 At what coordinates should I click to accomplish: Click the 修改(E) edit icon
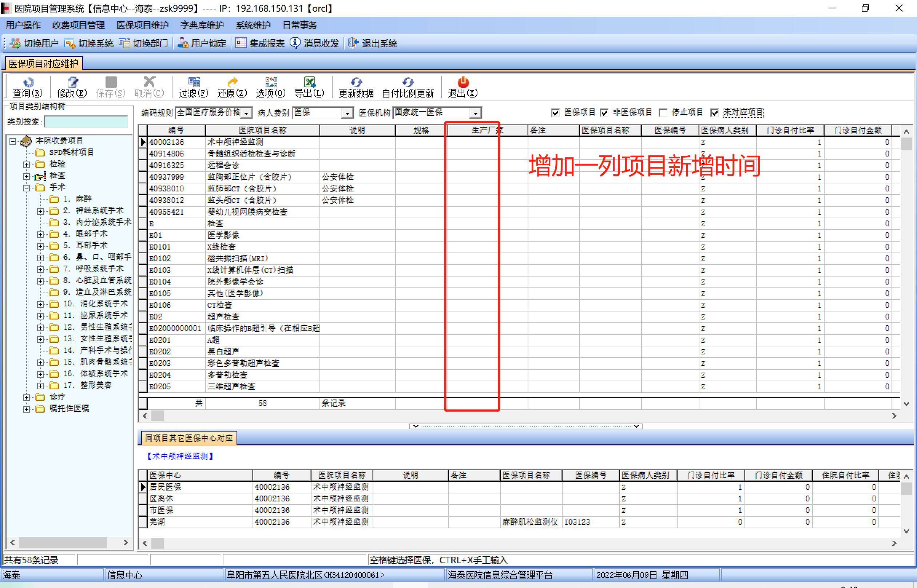pos(72,83)
